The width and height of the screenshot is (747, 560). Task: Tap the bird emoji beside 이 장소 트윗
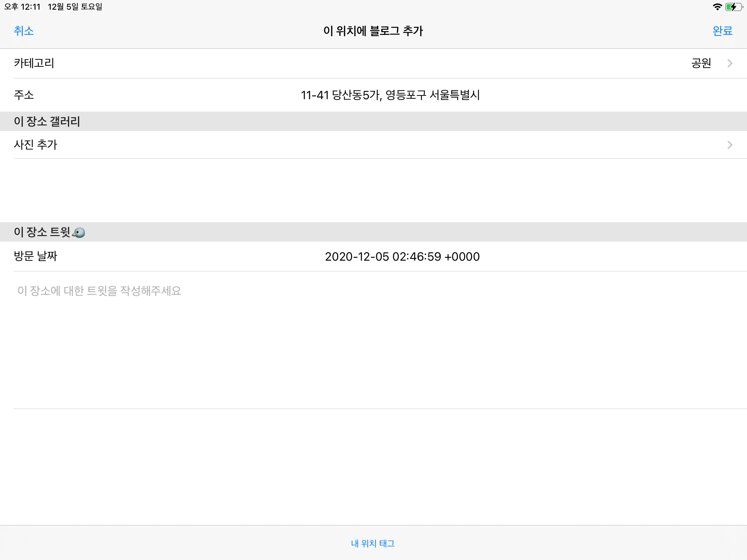79,232
